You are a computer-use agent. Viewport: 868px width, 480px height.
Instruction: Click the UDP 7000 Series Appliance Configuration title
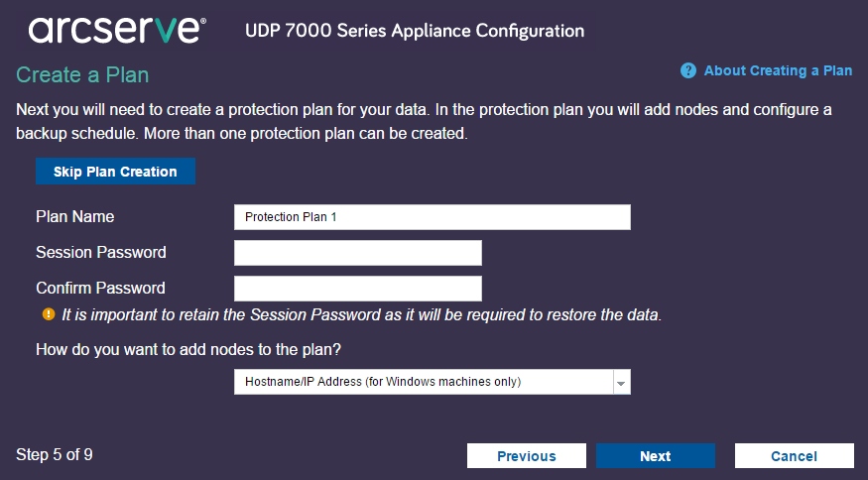[415, 31]
